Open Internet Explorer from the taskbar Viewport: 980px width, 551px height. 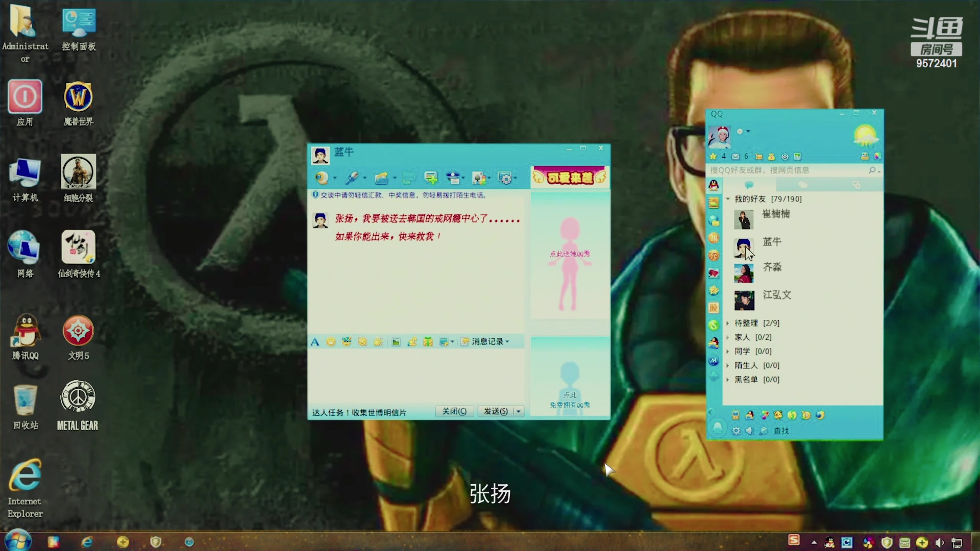coord(87,542)
